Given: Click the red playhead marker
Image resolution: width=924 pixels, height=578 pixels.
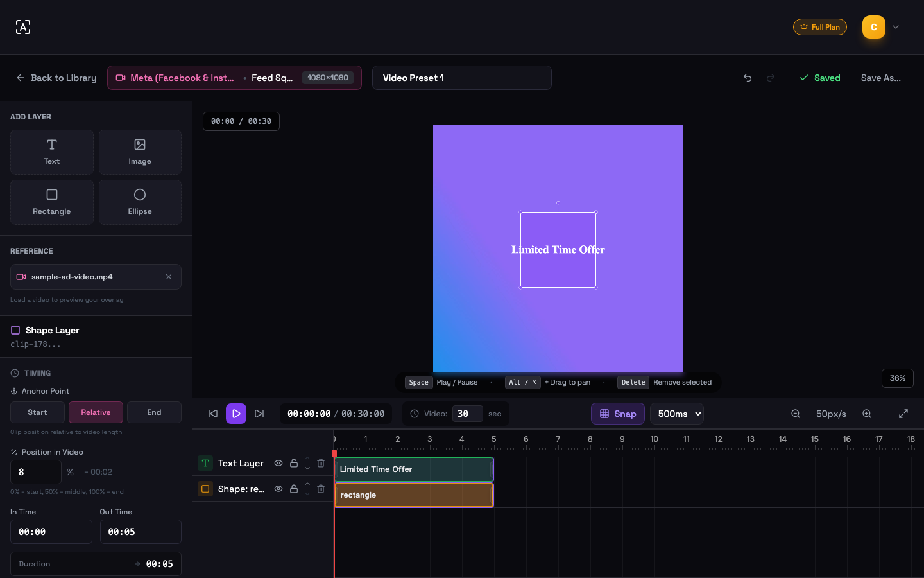Looking at the screenshot, I should [x=334, y=453].
